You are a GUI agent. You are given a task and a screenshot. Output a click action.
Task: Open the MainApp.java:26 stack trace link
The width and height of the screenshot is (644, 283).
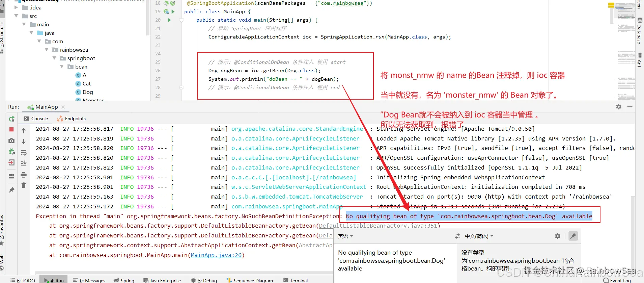(216, 255)
